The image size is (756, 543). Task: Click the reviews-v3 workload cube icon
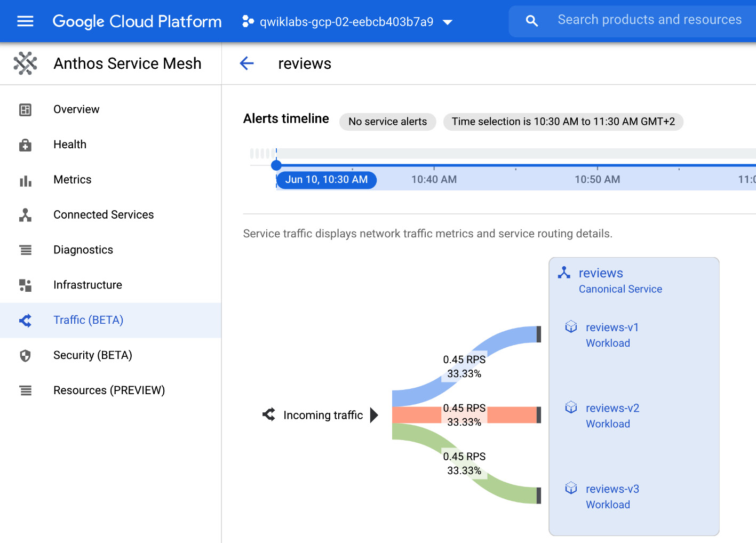tap(571, 488)
